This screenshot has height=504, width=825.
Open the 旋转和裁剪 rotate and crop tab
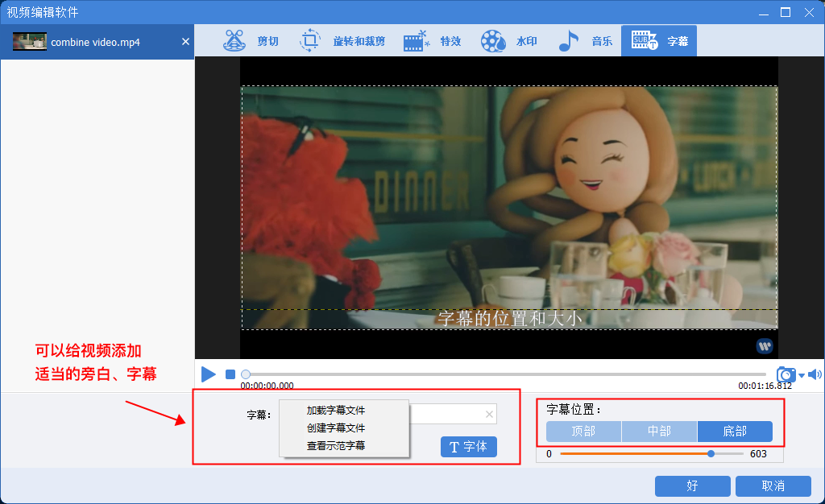[x=342, y=41]
